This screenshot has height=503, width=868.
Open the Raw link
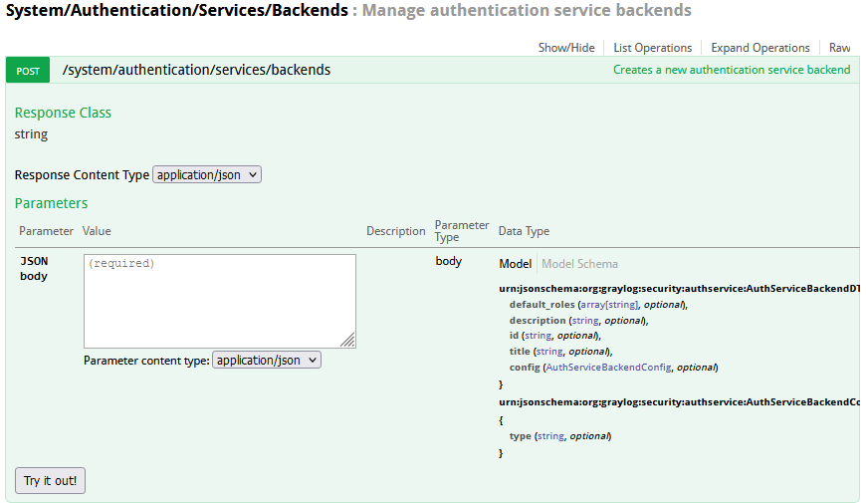(839, 48)
